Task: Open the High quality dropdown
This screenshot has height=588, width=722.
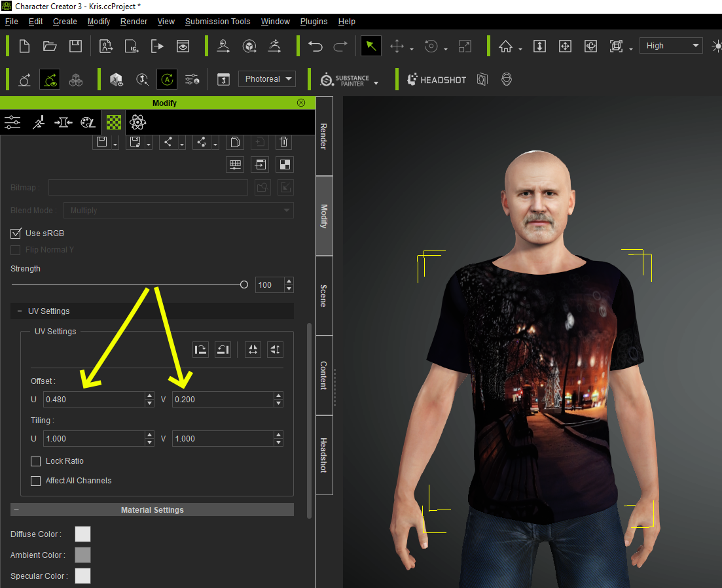Action: (670, 46)
